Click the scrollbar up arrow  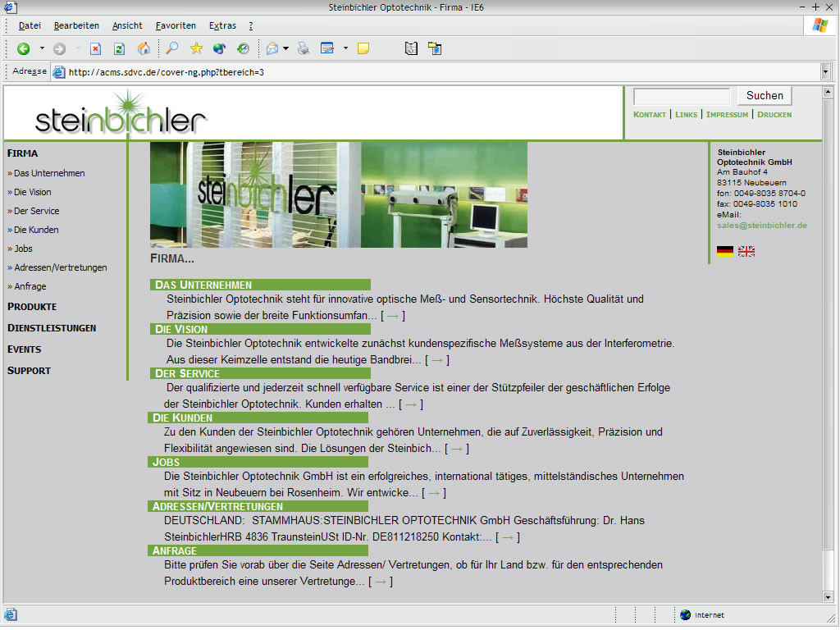(828, 92)
